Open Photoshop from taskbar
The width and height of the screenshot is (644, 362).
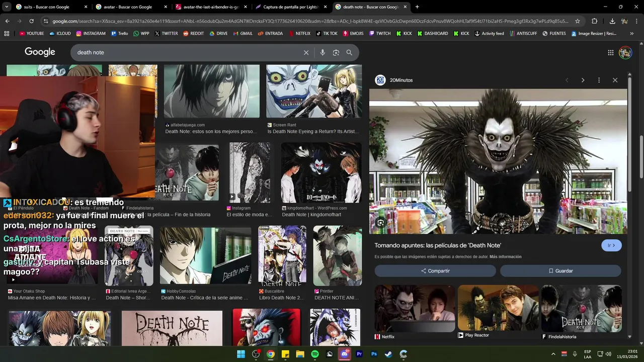[x=374, y=354]
